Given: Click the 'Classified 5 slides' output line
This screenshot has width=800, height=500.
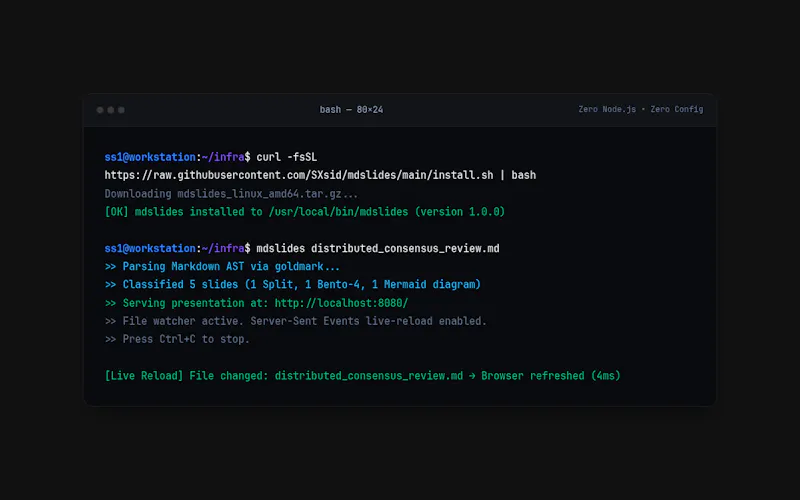Looking at the screenshot, I should (292, 285).
